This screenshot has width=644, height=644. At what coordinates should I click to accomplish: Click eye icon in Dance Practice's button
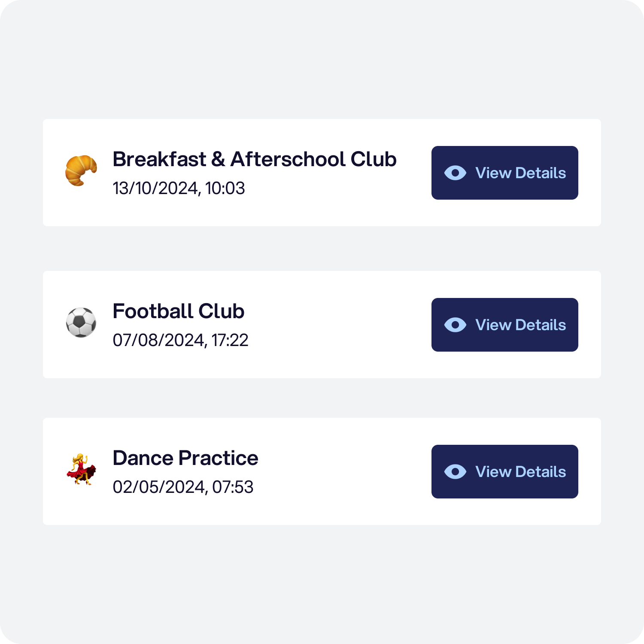(455, 472)
